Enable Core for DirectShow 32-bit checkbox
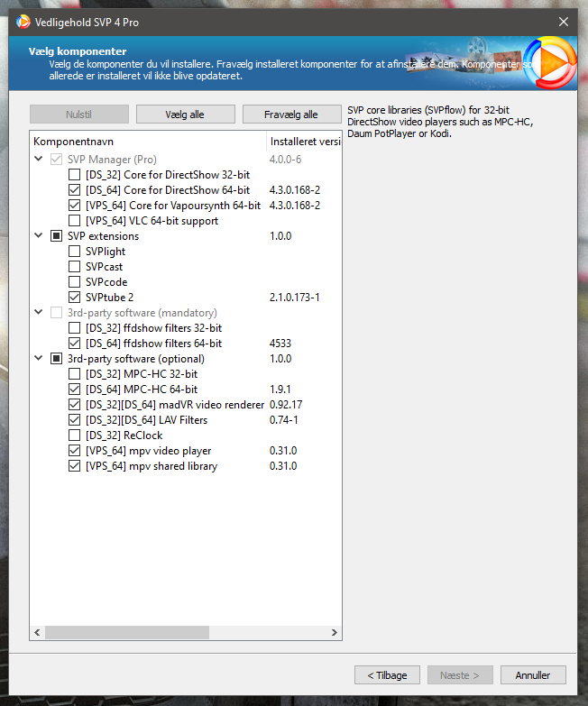The width and height of the screenshot is (588, 706). click(x=75, y=175)
